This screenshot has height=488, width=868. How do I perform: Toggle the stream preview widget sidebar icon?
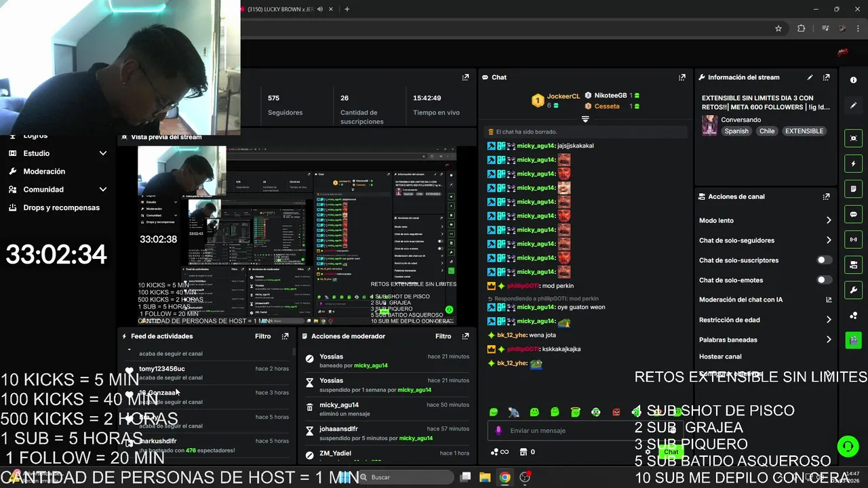853,138
